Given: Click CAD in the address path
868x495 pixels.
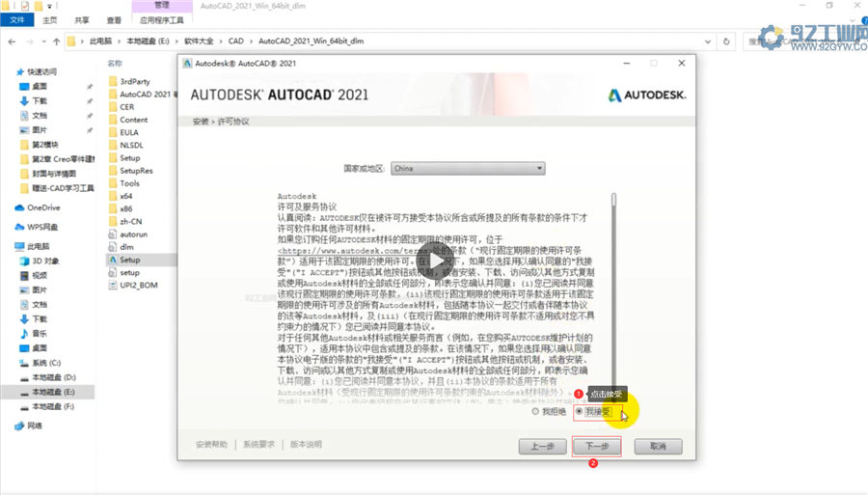Looking at the screenshot, I should pos(236,41).
